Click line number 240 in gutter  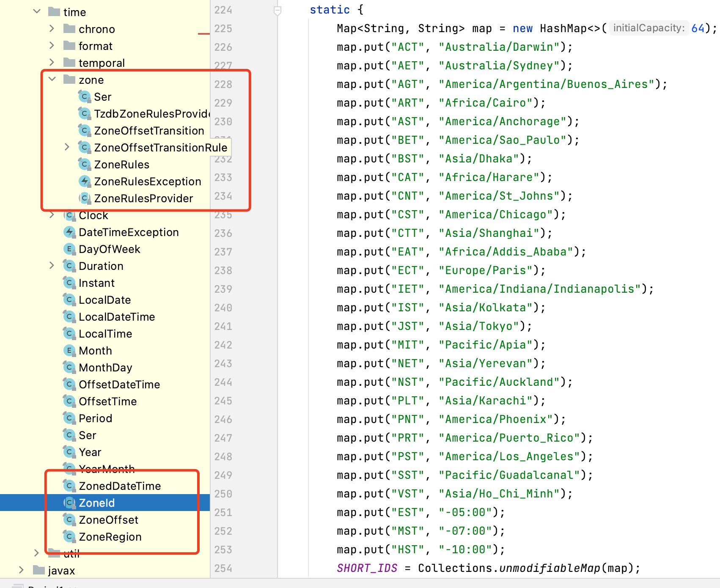tap(223, 308)
